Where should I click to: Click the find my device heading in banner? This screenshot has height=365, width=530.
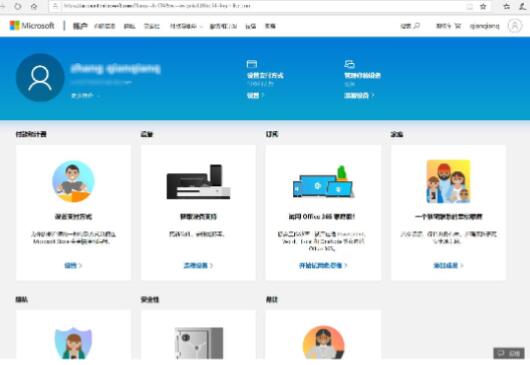point(362,75)
